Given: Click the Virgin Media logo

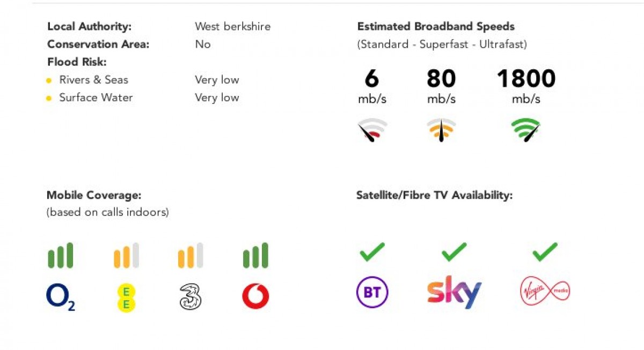Looking at the screenshot, I should pyautogui.click(x=545, y=292).
